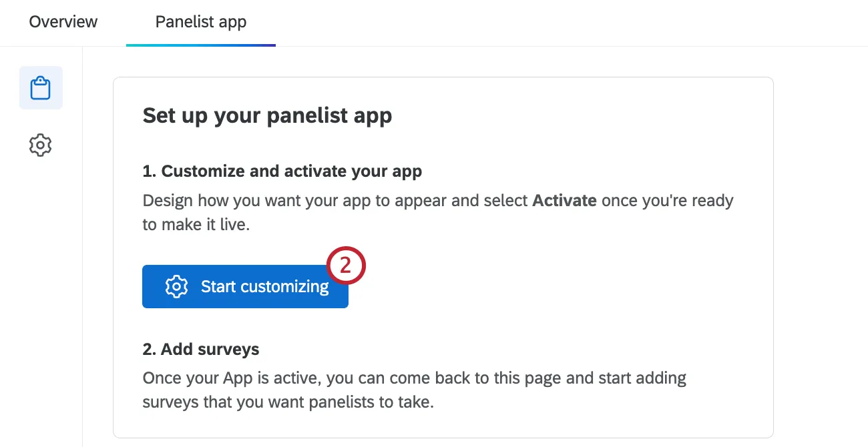This screenshot has width=868, height=447.
Task: Switch to the Overview tab
Action: point(63,22)
